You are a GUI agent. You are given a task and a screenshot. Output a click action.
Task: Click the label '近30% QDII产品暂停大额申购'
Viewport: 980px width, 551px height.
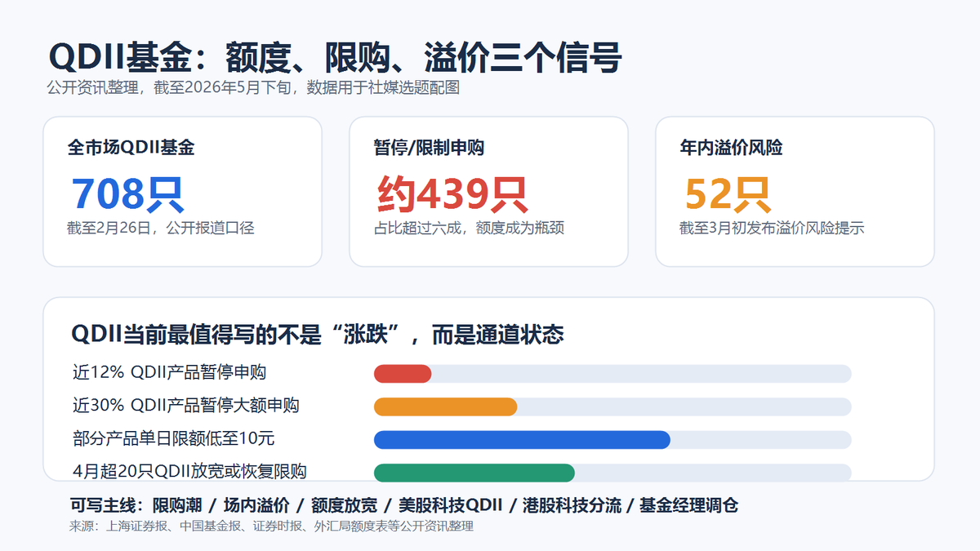(185, 405)
